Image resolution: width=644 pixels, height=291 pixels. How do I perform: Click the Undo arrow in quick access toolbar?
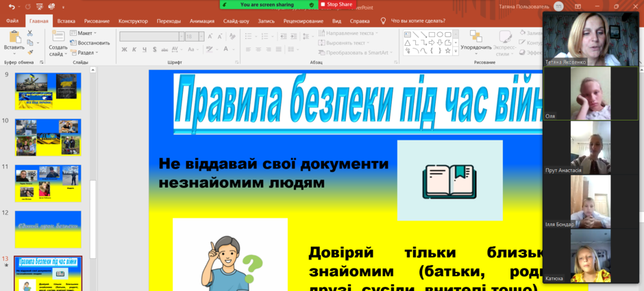pos(11,7)
